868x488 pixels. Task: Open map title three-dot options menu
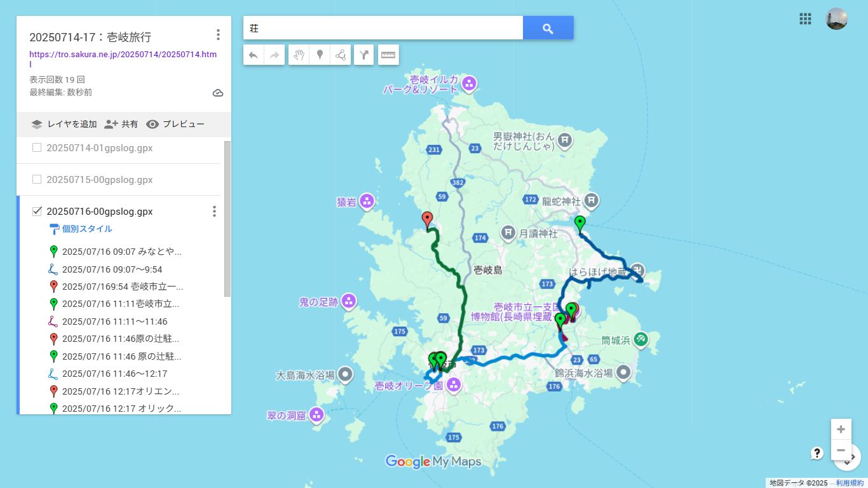218,35
